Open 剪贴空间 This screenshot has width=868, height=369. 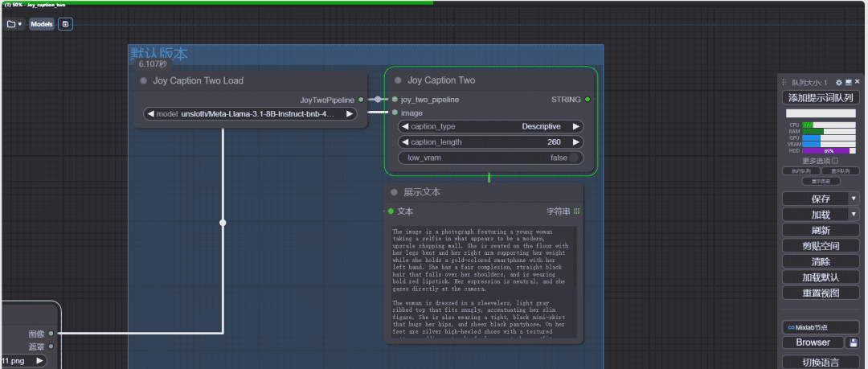(x=821, y=246)
